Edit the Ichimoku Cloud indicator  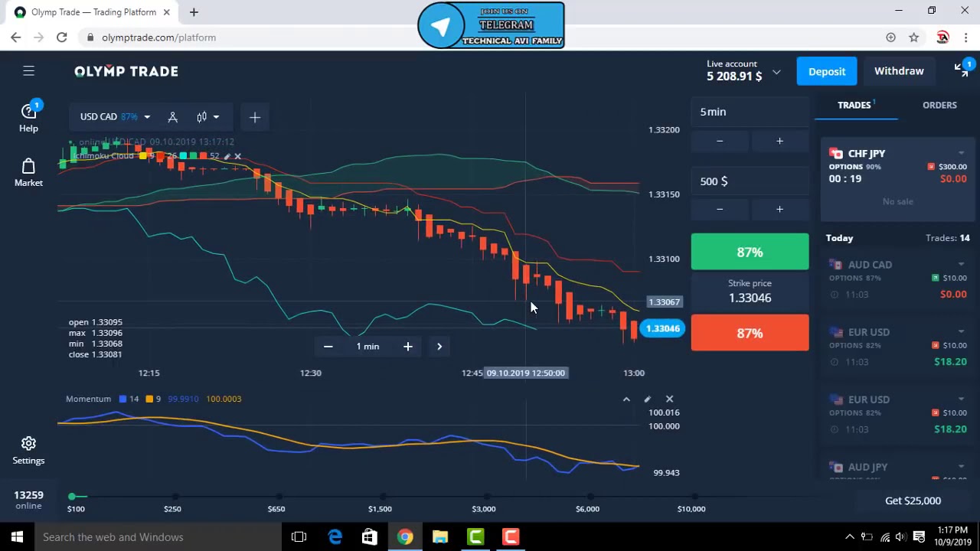[x=227, y=156]
